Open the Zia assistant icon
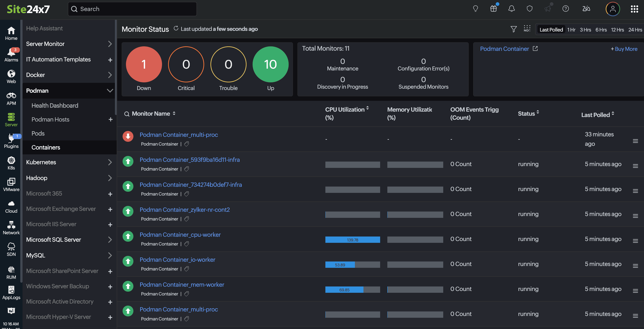 click(x=586, y=9)
